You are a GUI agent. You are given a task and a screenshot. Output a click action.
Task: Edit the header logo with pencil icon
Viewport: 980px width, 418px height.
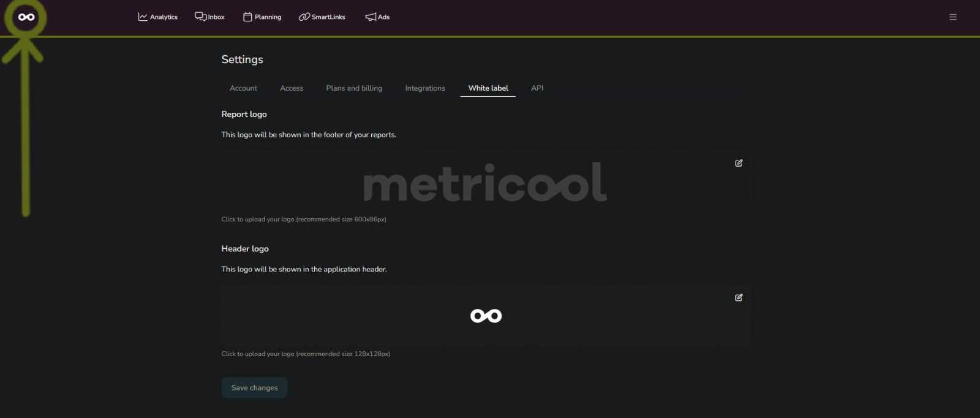739,297
